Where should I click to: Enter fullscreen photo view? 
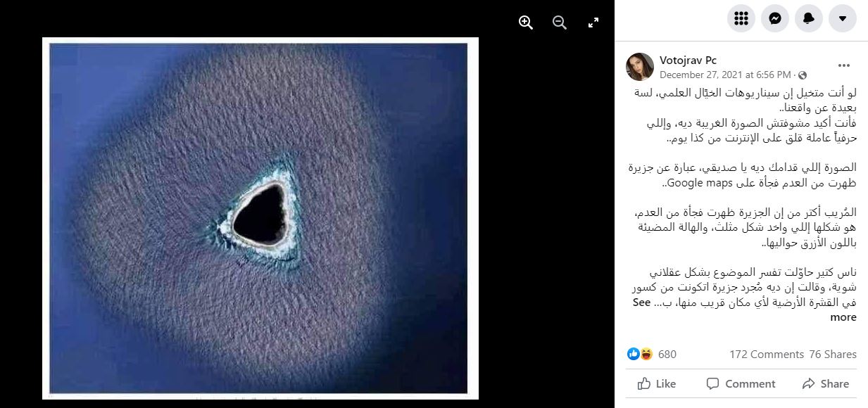(593, 23)
